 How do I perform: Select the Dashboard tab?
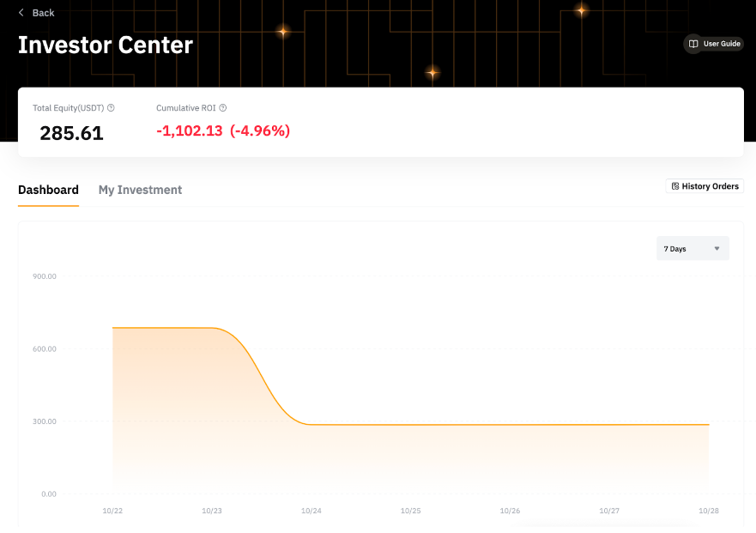(47, 190)
